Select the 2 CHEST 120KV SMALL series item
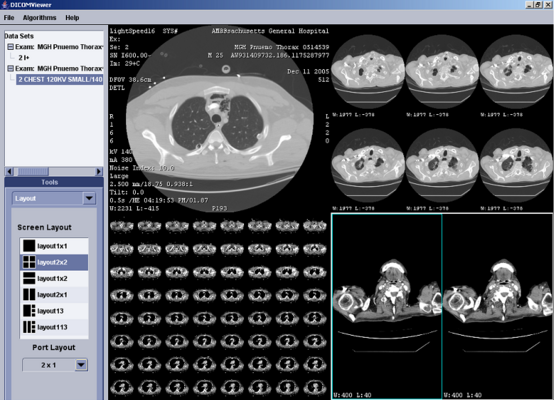 pos(60,79)
